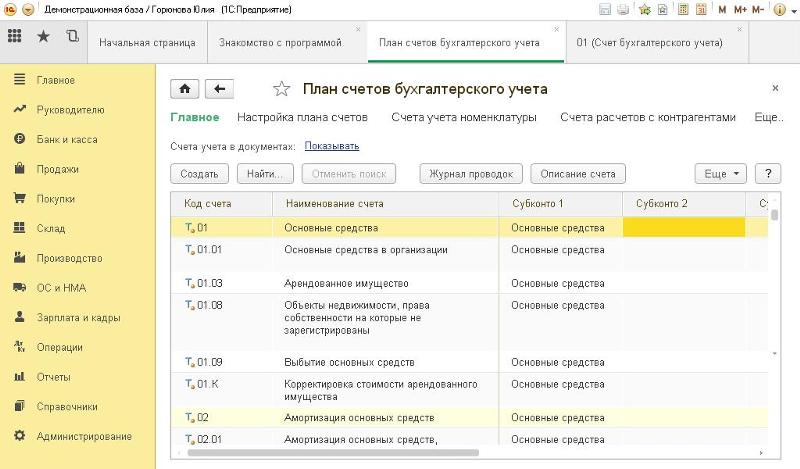Image resolution: width=800 pixels, height=469 pixels.
Task: Close the План счетов бухгалтерского учета tab
Action: 557,29
